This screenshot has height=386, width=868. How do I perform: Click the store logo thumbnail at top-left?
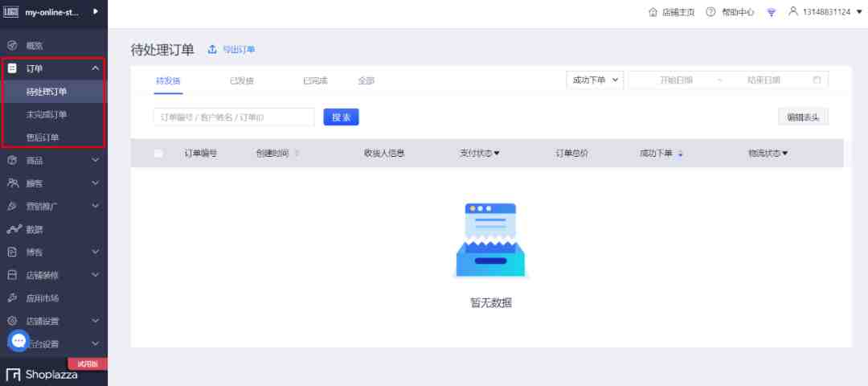[x=11, y=11]
